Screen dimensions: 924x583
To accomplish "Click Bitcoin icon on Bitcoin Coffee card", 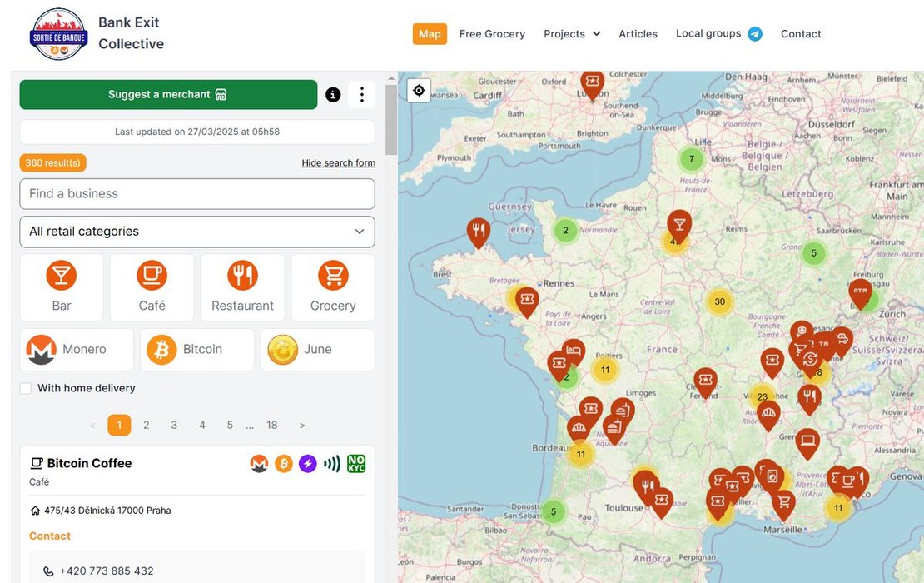I will [x=284, y=464].
